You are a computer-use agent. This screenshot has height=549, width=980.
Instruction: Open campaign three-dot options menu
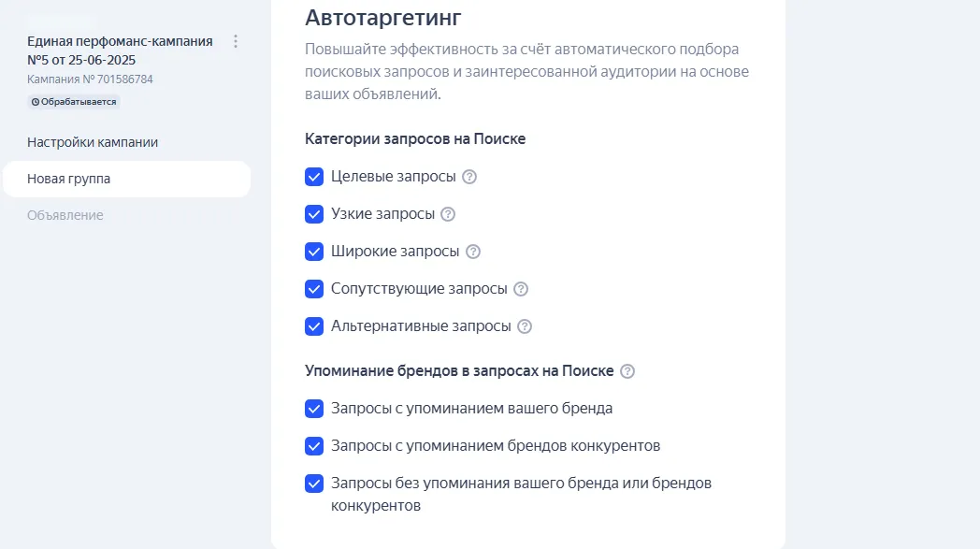click(236, 41)
